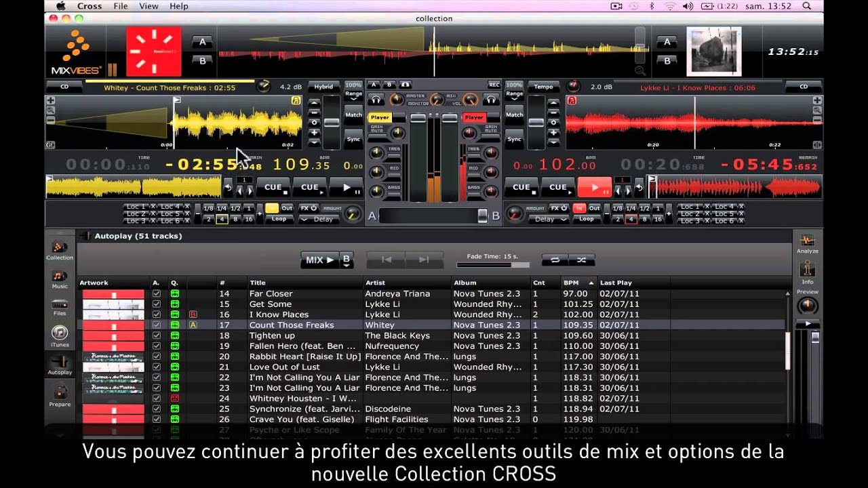The width and height of the screenshot is (868, 488).
Task: Open the Autoplay sidebar panel
Action: coord(60,365)
